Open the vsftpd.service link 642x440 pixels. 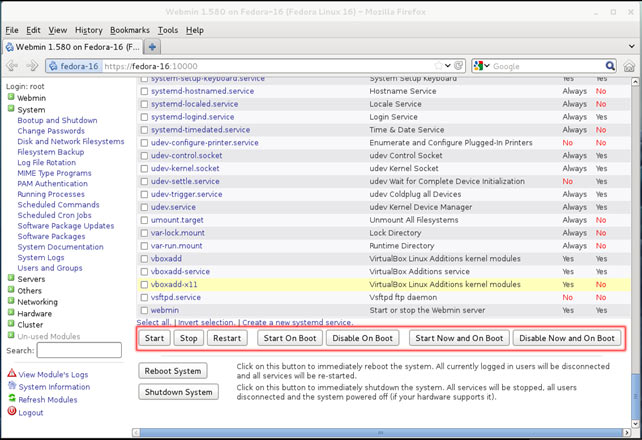176,298
